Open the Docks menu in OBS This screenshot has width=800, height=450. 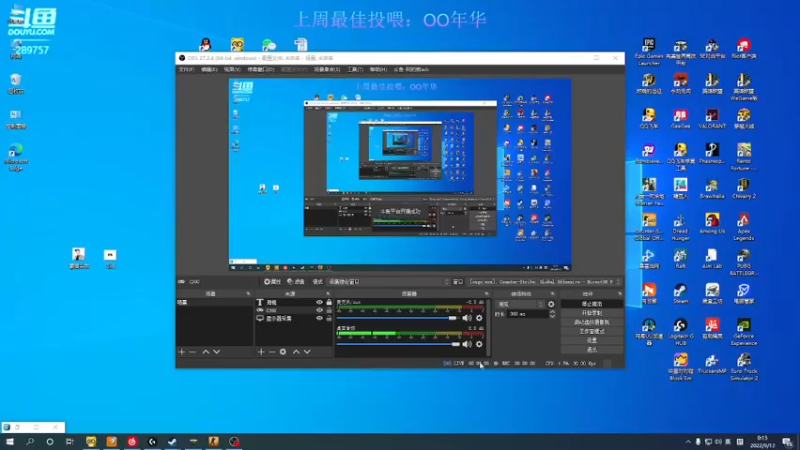tap(261, 69)
